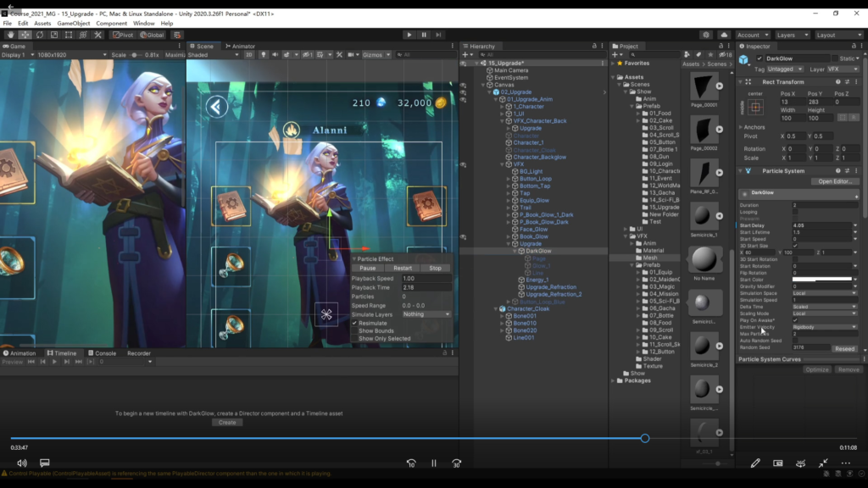The image size is (868, 488).
Task: Open the anchor presets box
Action: tap(755, 106)
